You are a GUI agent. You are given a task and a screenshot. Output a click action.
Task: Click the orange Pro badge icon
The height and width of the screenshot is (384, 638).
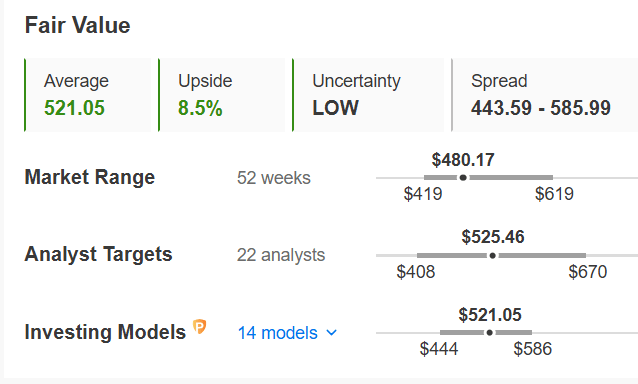(199, 327)
